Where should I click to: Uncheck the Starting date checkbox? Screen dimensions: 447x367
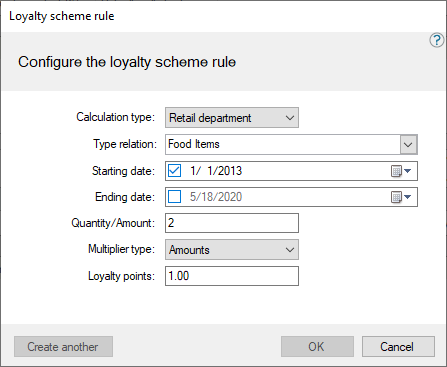point(175,171)
